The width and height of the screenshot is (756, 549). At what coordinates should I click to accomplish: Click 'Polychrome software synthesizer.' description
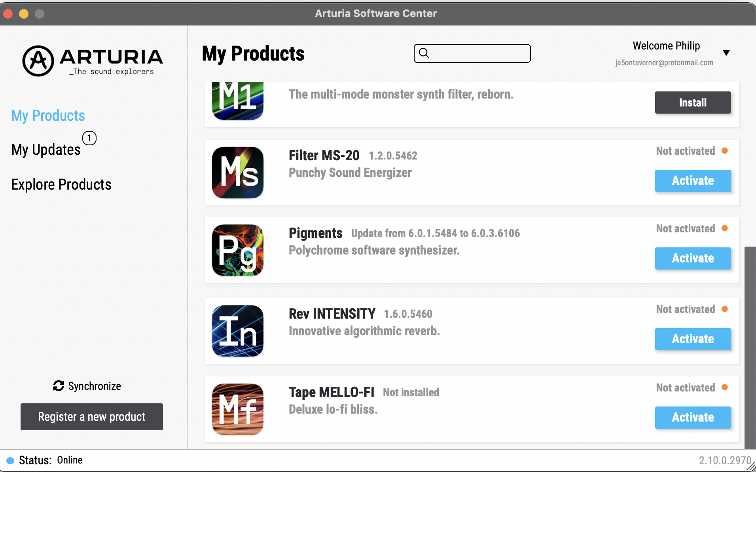(x=374, y=251)
